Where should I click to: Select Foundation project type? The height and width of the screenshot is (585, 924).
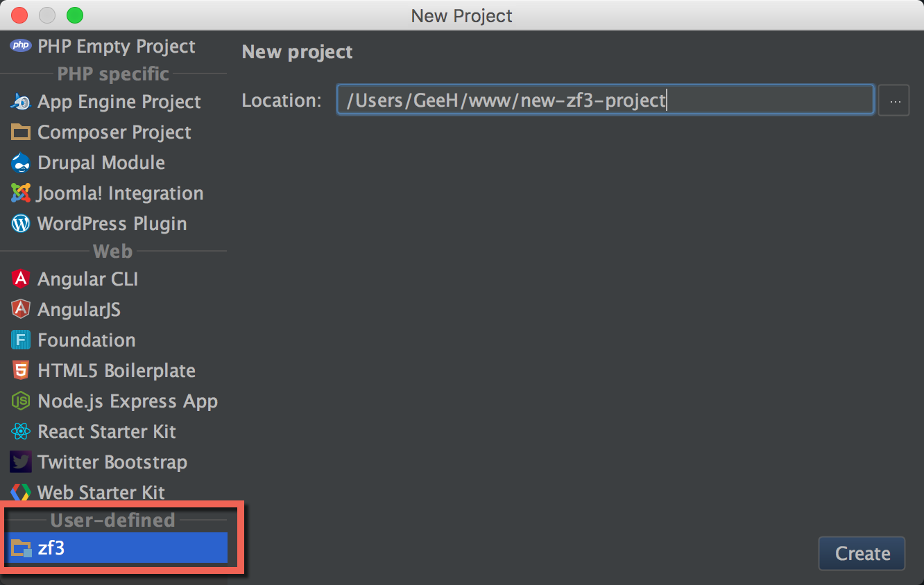click(x=114, y=340)
